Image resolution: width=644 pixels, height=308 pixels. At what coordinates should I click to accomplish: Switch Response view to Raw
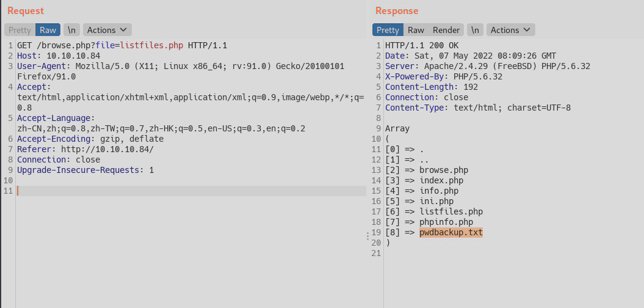[416, 30]
